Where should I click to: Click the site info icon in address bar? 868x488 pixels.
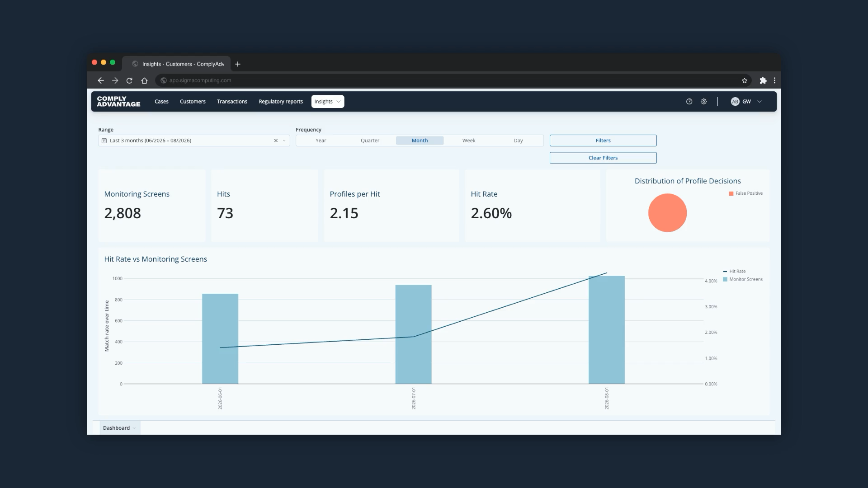pos(164,80)
